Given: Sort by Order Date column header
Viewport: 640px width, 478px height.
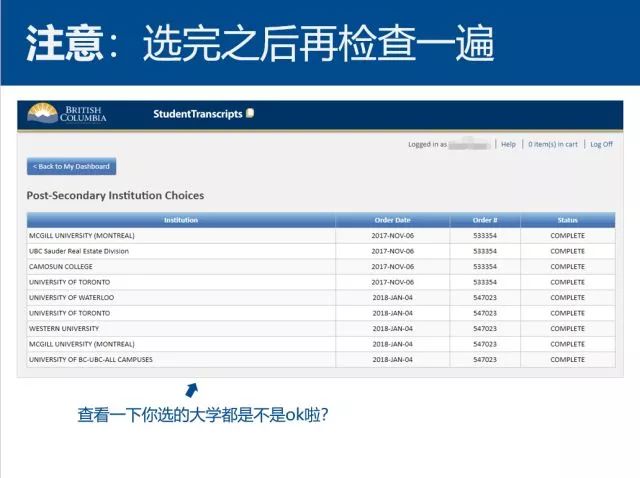Looking at the screenshot, I should tap(392, 220).
